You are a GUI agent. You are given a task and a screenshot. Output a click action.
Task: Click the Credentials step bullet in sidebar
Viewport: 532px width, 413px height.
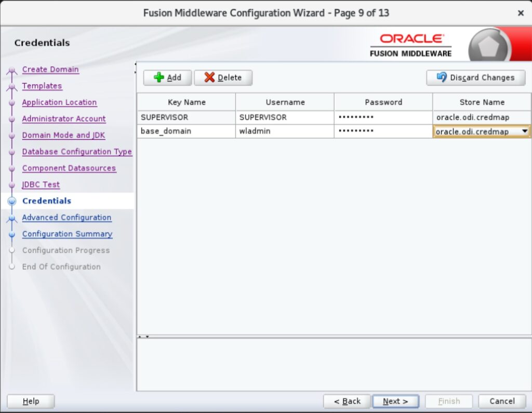pos(12,201)
